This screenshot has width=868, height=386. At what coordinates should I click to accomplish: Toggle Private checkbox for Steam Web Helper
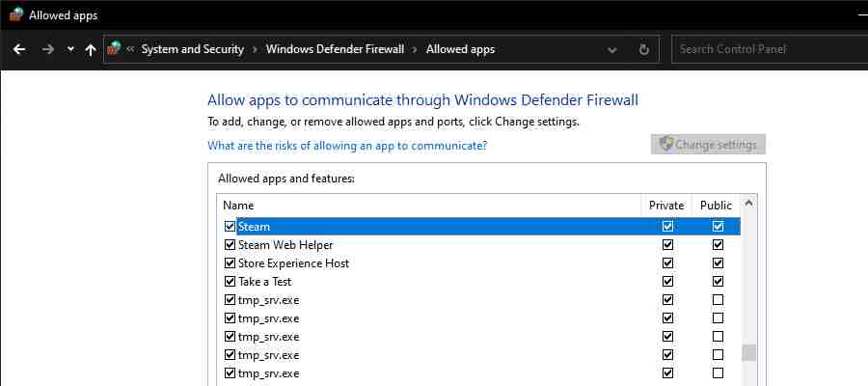[x=667, y=244]
